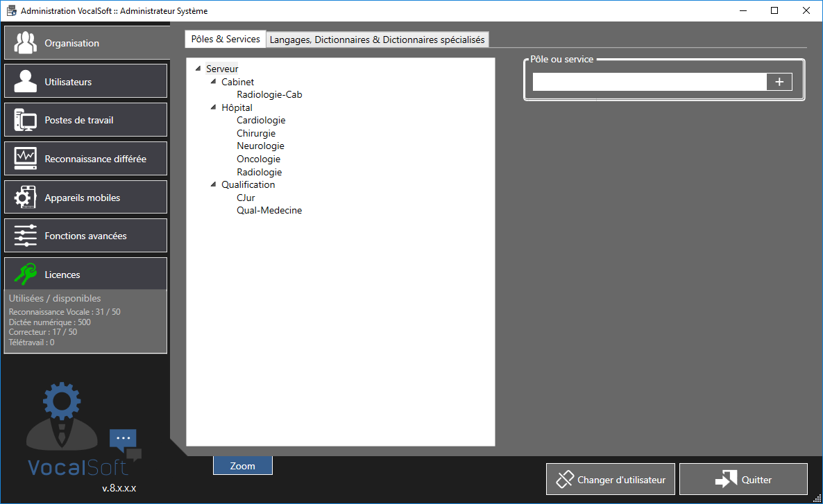The height and width of the screenshot is (504, 823).
Task: Click the Fonctions avancées sliders icon
Action: [x=25, y=236]
